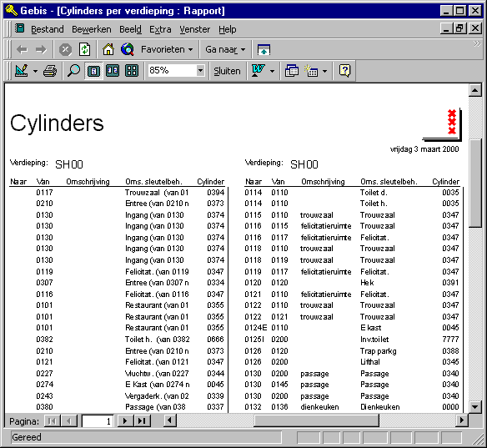Viewport: 487px width, 448px height.
Task: Go to next page arrow button
Action: [125, 421]
